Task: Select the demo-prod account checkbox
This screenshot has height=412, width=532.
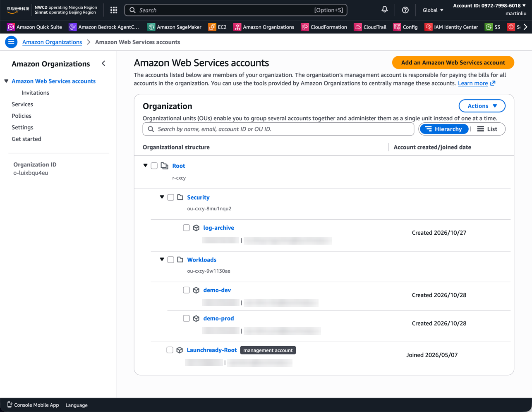Action: tap(187, 318)
